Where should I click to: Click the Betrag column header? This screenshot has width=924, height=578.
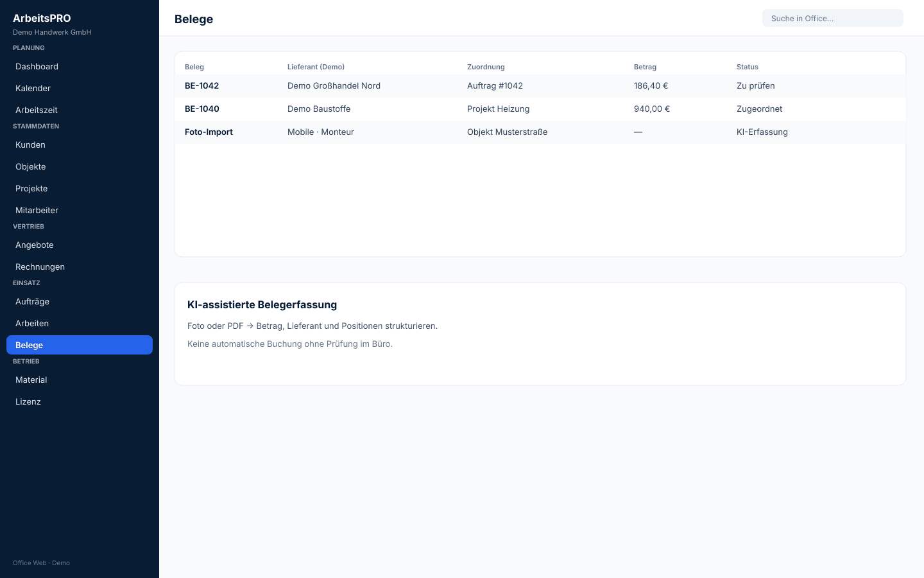(645, 67)
